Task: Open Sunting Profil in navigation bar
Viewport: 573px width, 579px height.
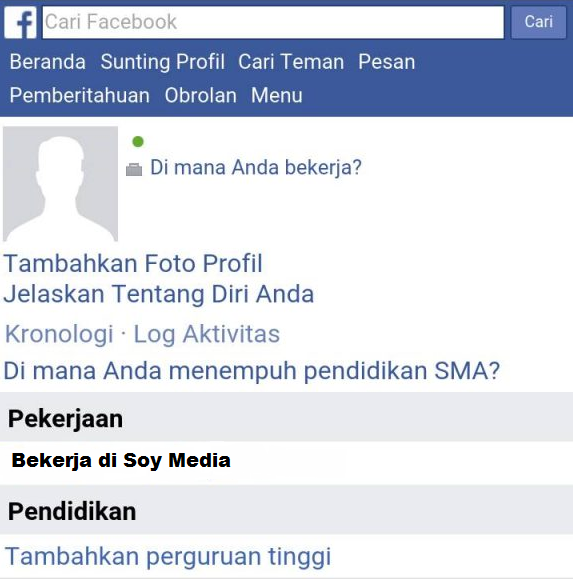Action: [162, 62]
